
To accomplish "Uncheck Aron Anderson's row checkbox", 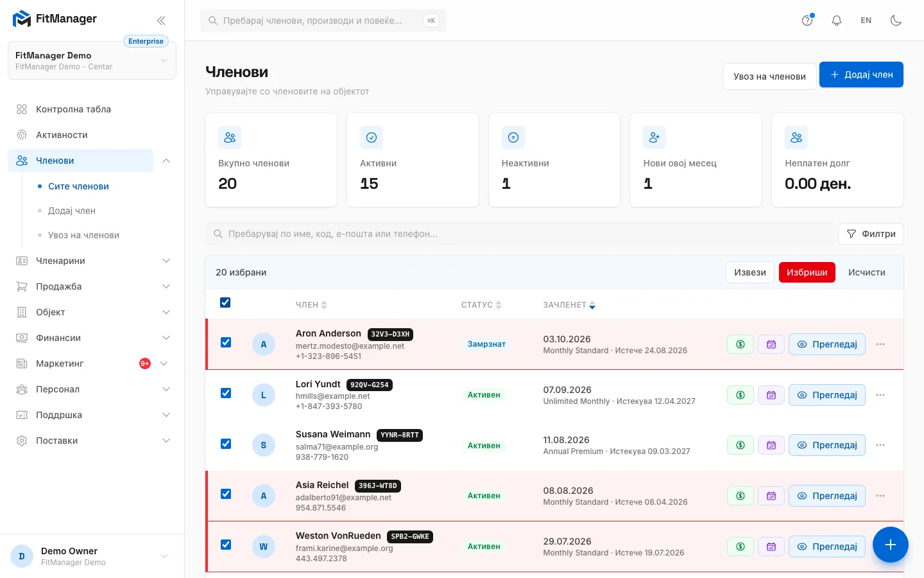I will pos(226,342).
